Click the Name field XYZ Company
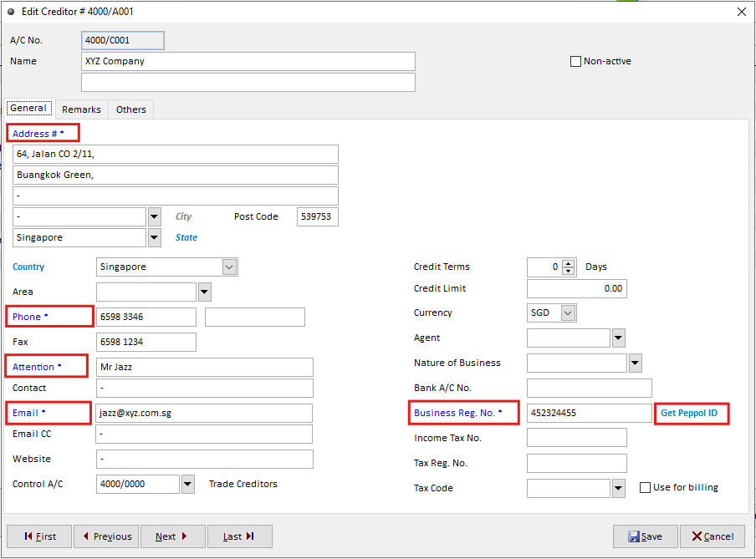The image size is (756, 559). click(248, 62)
